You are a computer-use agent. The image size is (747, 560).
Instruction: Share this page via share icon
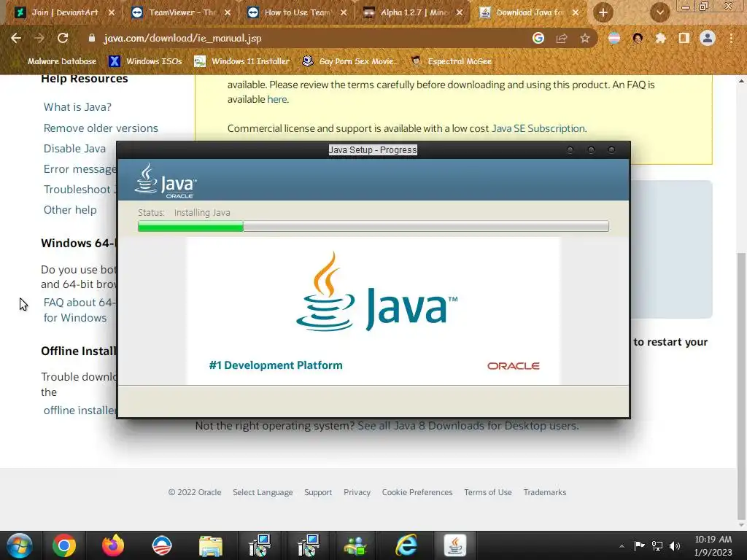[562, 38]
